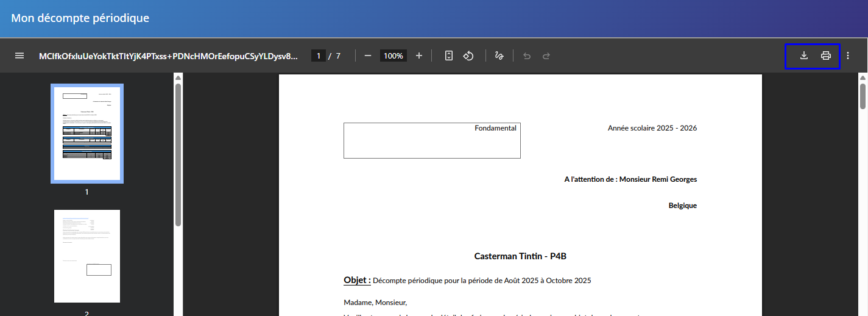The height and width of the screenshot is (316, 868).
Task: Print the PDF document
Action: (x=826, y=56)
